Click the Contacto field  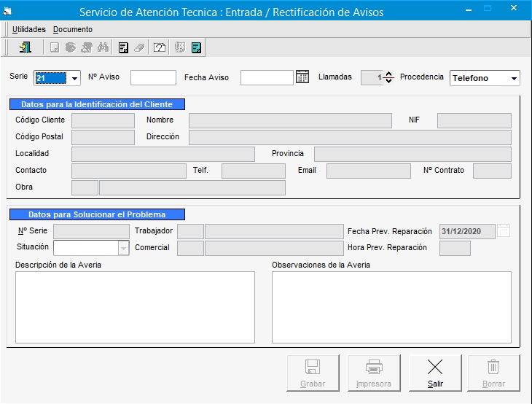coord(129,171)
